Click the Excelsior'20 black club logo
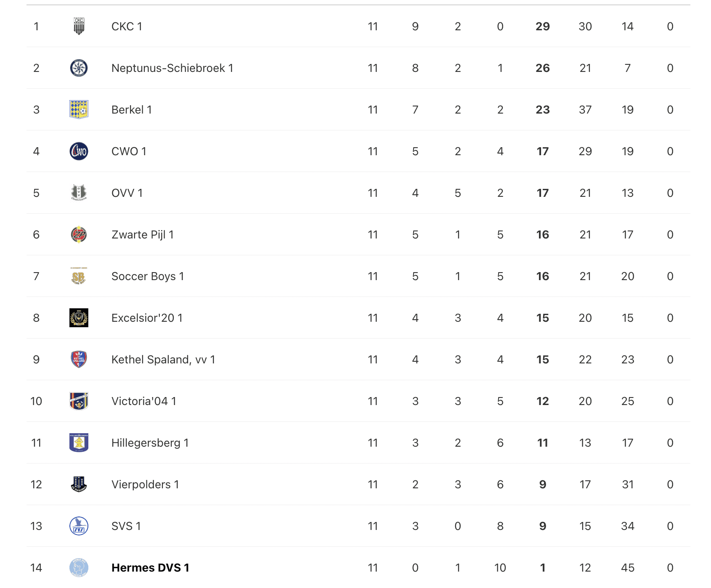711x588 pixels. (x=79, y=318)
